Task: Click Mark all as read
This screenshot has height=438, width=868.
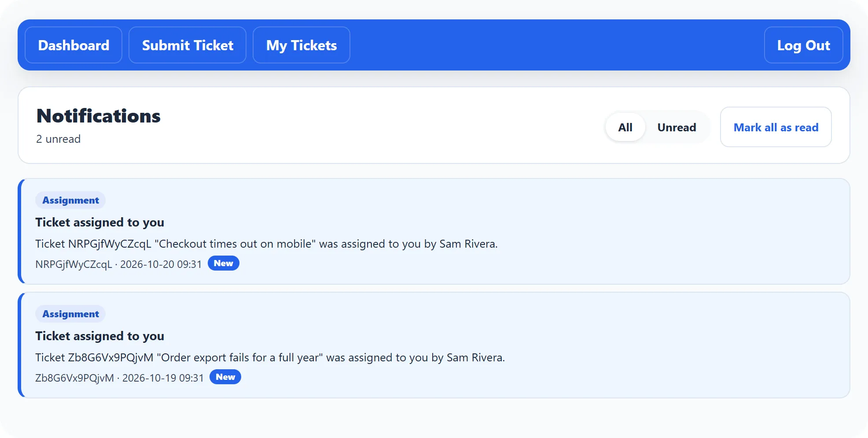Action: [776, 127]
